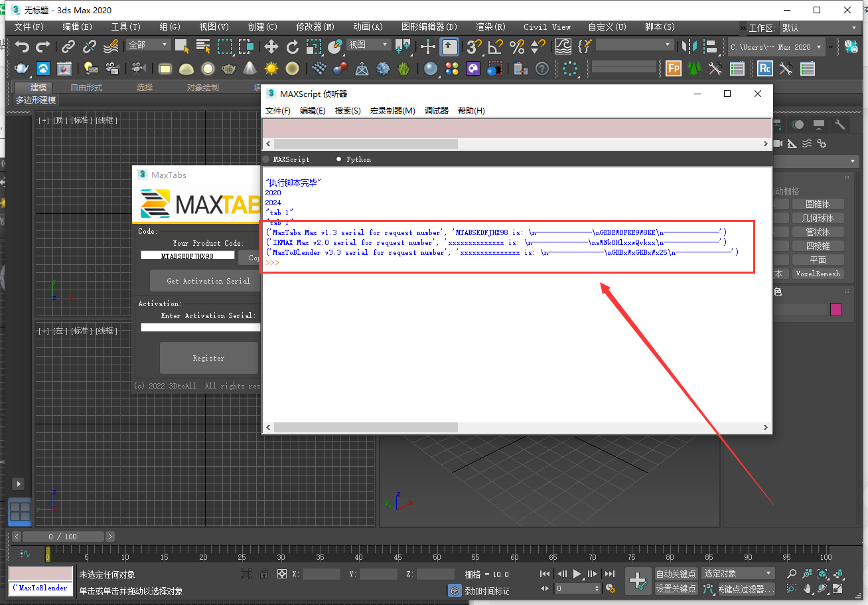Click the green trees Forest Pack icon
Viewport: 868px width, 605px height.
click(694, 68)
